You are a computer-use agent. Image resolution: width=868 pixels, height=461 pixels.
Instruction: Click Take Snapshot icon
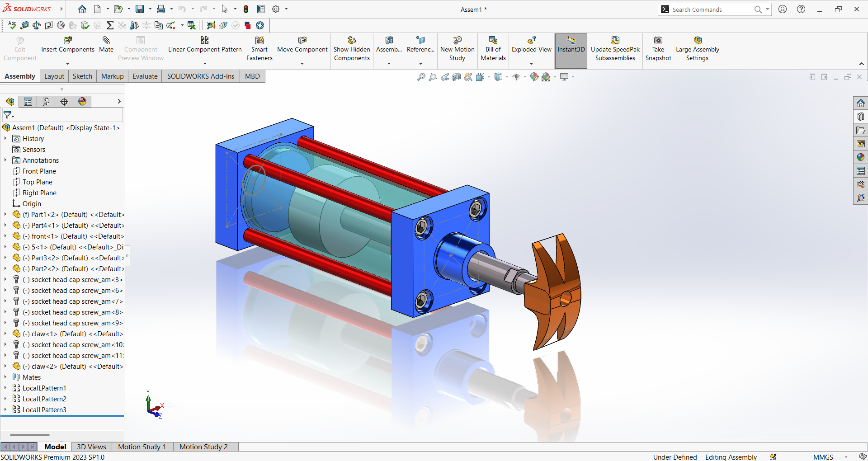tap(658, 40)
